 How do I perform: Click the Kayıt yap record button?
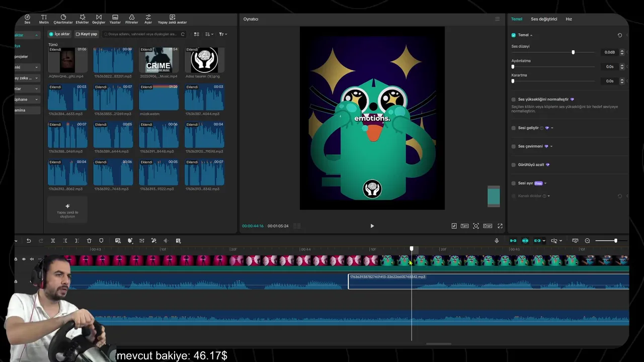tap(87, 34)
